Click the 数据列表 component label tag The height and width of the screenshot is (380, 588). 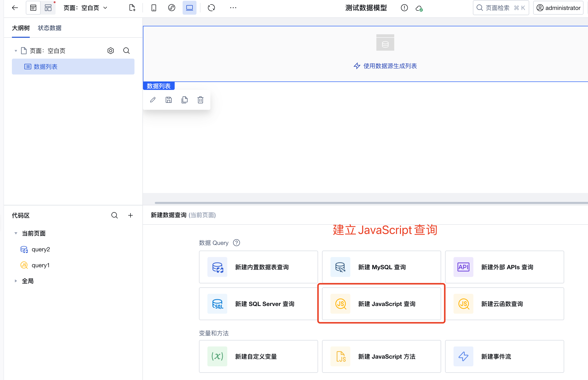159,86
